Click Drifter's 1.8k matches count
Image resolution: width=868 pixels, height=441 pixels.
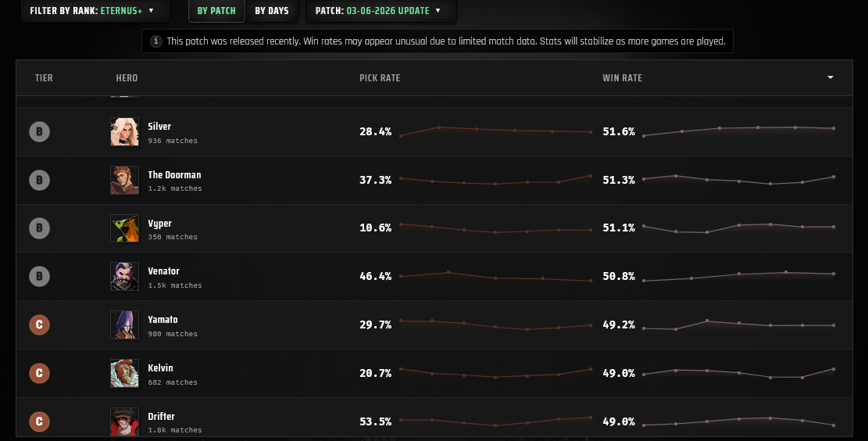175,430
